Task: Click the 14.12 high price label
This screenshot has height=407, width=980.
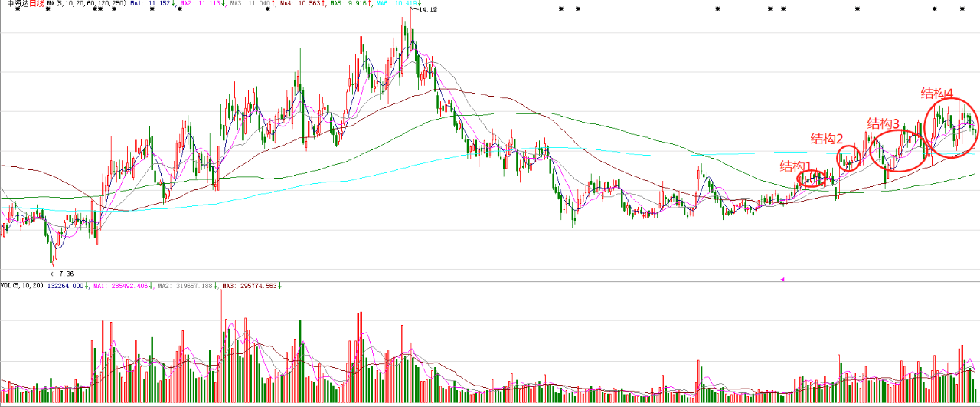Action: (x=428, y=10)
